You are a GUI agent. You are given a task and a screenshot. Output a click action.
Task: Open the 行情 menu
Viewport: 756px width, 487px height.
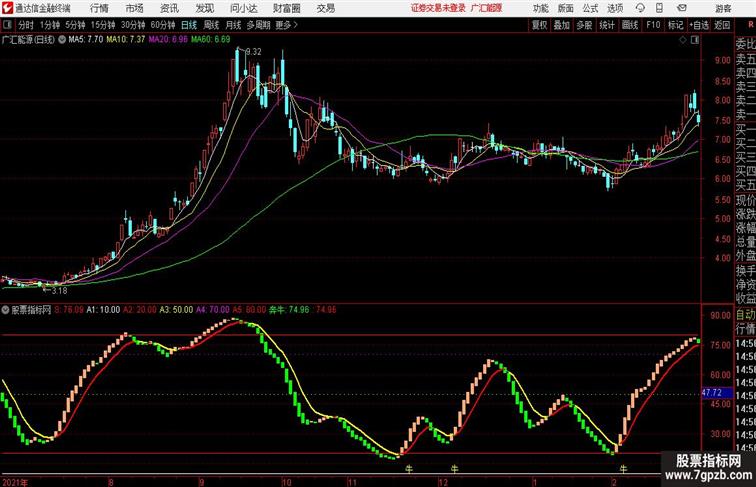pos(99,8)
